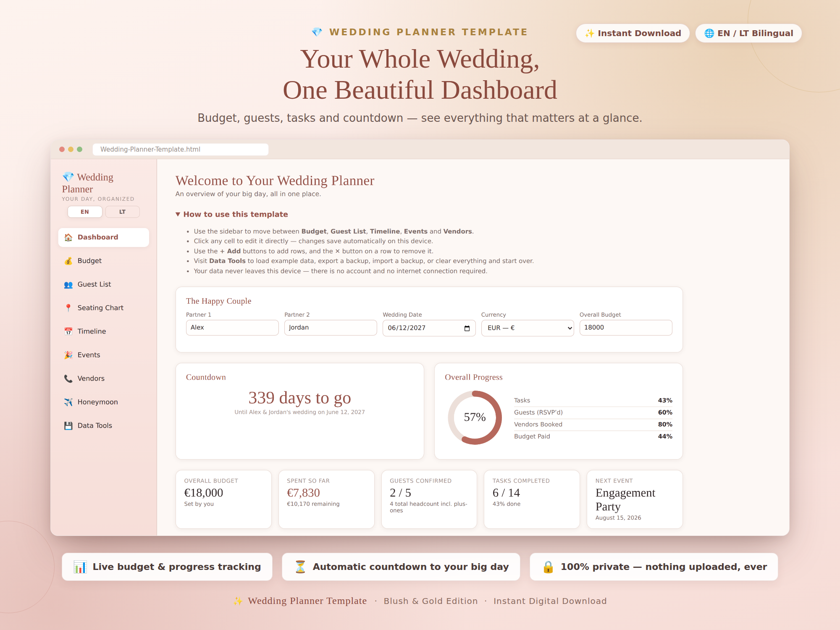Viewport: 840px width, 630px height.
Task: Click the Wedding-Planner-Template.html address bar
Action: coord(181,150)
